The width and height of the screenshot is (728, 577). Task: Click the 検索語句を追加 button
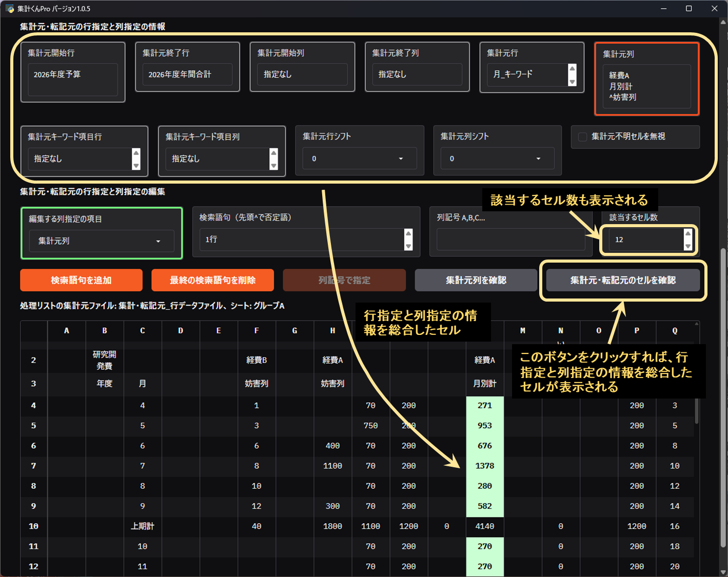(x=81, y=280)
